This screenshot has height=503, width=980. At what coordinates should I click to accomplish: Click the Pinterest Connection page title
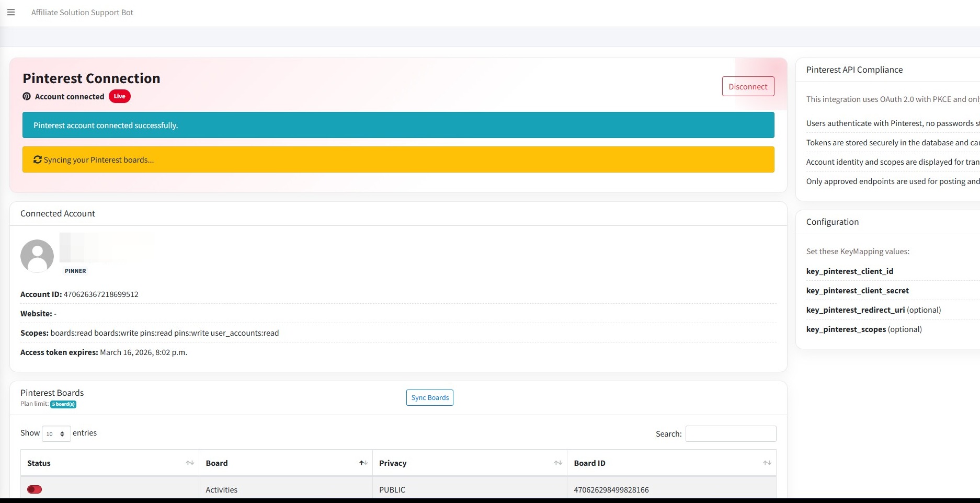click(x=92, y=78)
